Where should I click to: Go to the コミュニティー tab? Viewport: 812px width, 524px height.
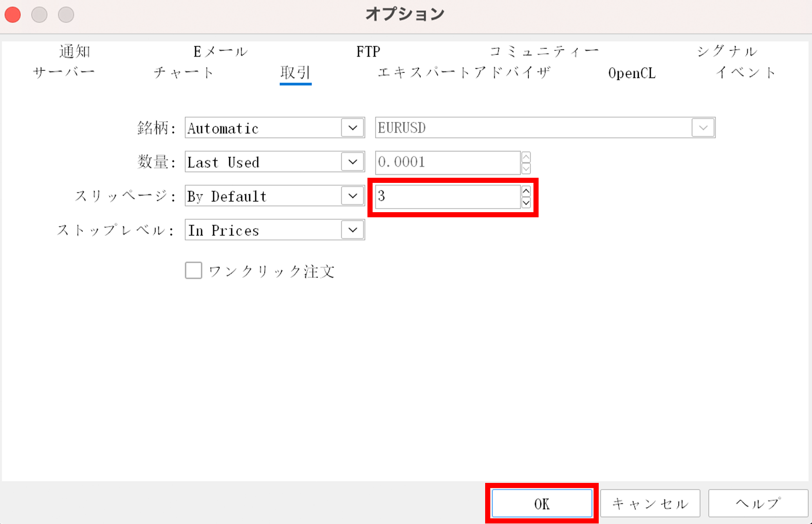[x=544, y=51]
